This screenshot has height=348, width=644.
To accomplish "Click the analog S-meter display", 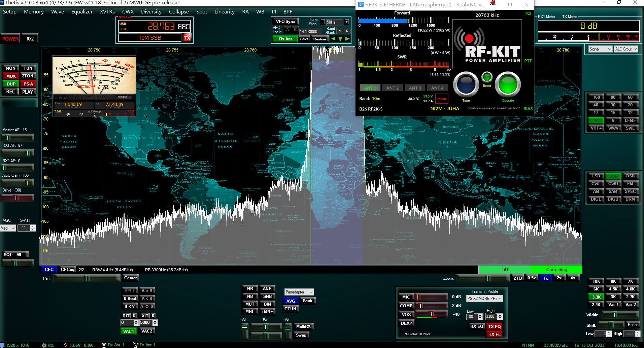I will [94, 75].
